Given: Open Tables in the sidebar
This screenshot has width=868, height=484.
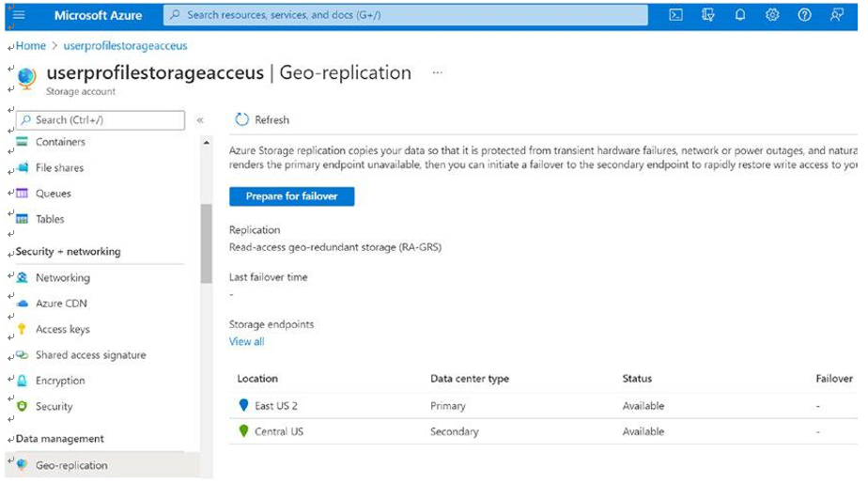Looking at the screenshot, I should click(50, 219).
